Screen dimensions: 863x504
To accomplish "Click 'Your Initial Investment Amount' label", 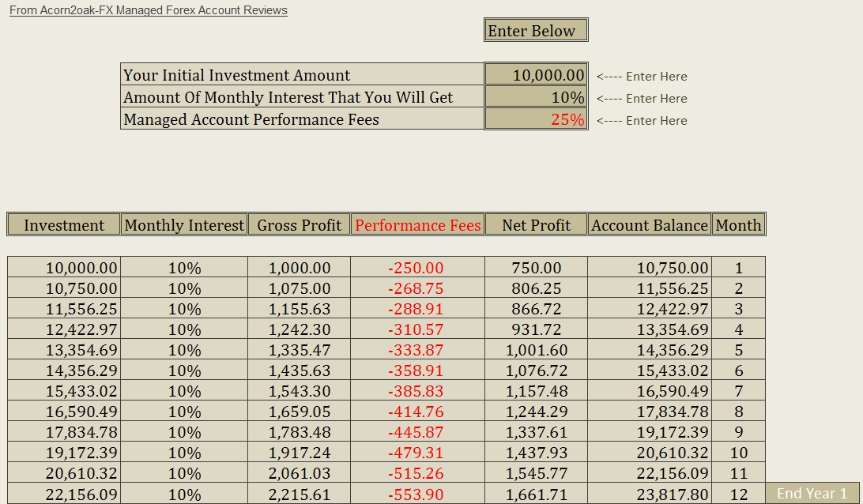I will [x=302, y=74].
